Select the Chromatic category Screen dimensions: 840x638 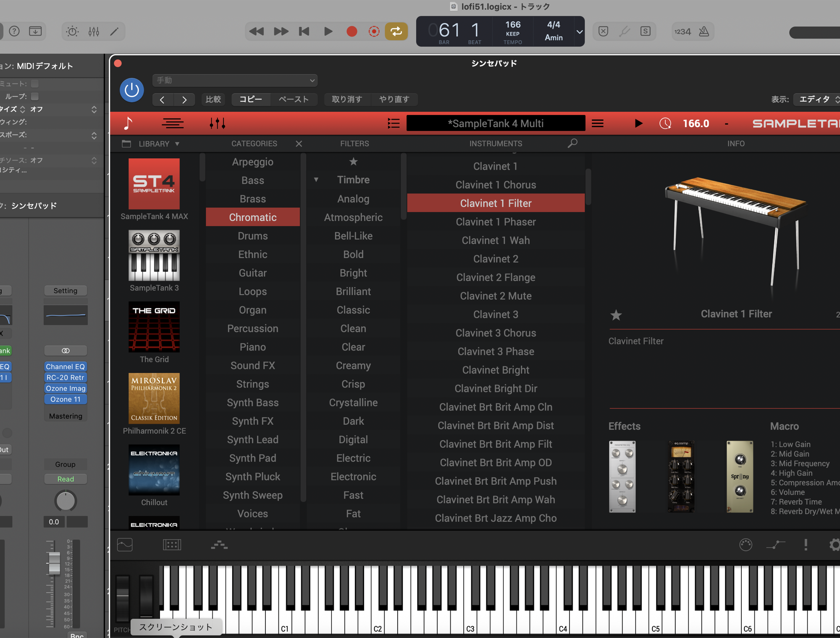click(x=253, y=217)
